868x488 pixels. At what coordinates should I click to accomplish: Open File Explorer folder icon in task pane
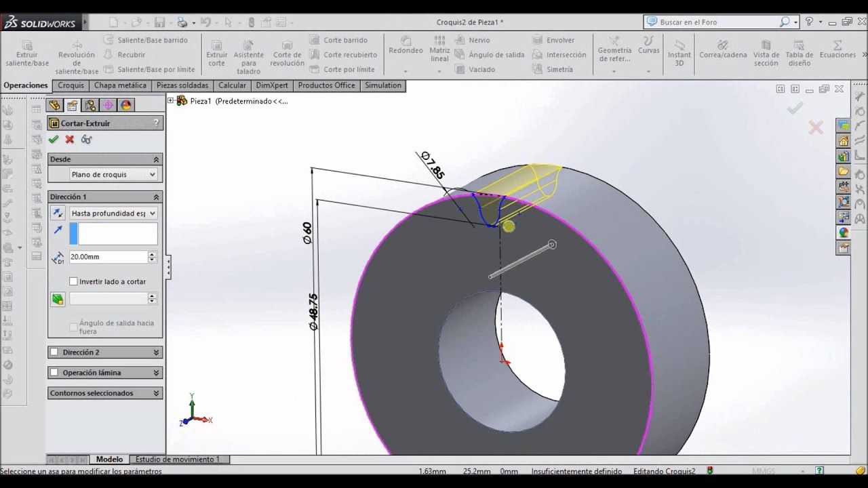tap(844, 171)
